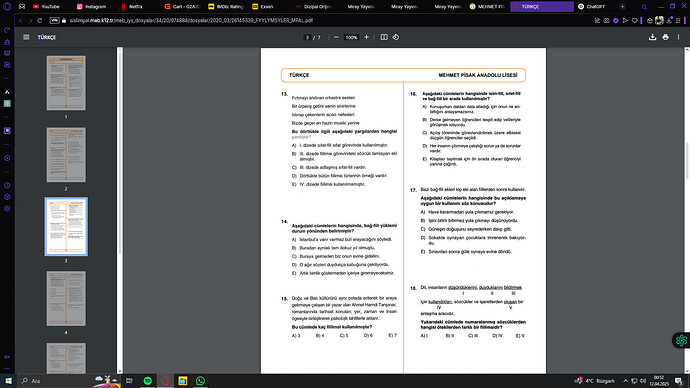Click the heart bookmark icon
Image resolution: width=690 pixels, height=388 pixels.
634,20
